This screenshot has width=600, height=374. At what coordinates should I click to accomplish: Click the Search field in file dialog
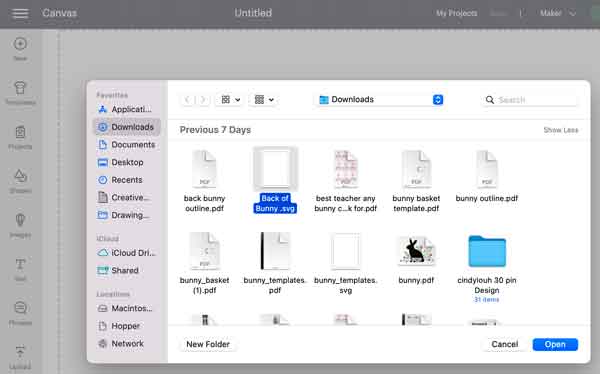[x=530, y=100]
